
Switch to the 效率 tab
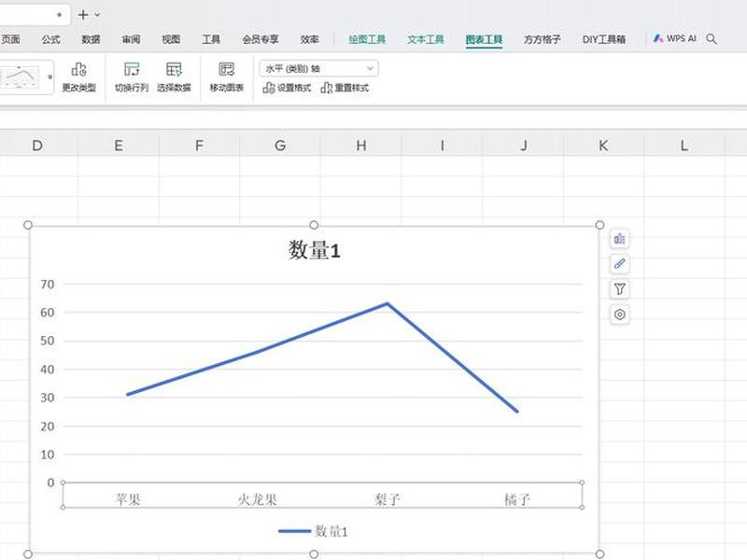[309, 39]
